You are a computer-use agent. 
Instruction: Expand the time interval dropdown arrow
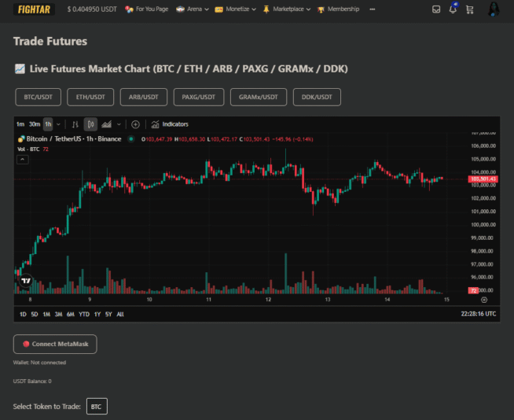click(x=58, y=124)
